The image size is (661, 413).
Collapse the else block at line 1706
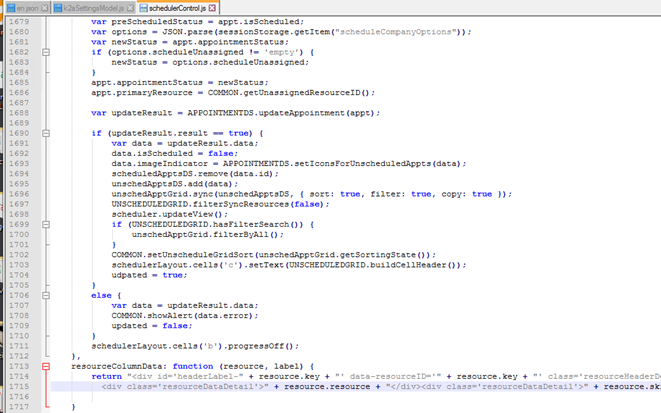pos(47,295)
